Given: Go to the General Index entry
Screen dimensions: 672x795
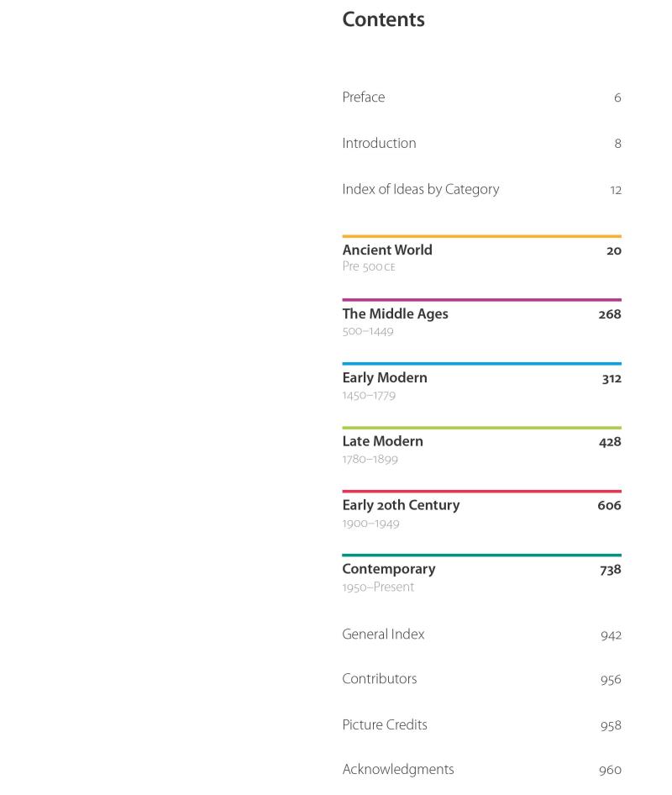Looking at the screenshot, I should (x=383, y=635).
